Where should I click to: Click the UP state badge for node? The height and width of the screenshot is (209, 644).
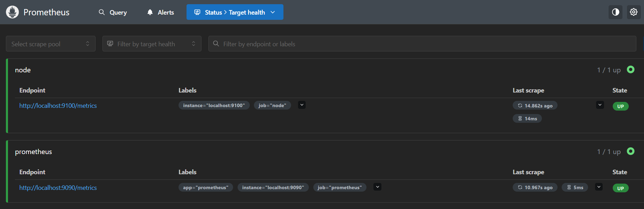click(621, 106)
